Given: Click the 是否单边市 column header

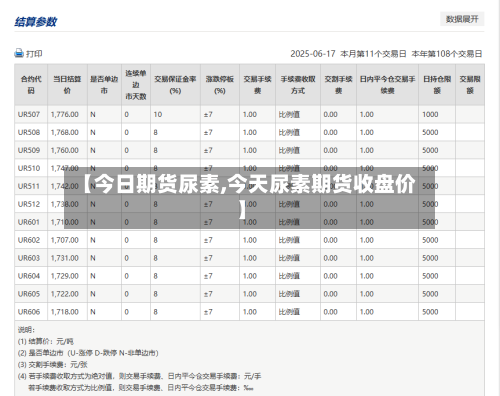Looking at the screenshot, I should 104,85.
